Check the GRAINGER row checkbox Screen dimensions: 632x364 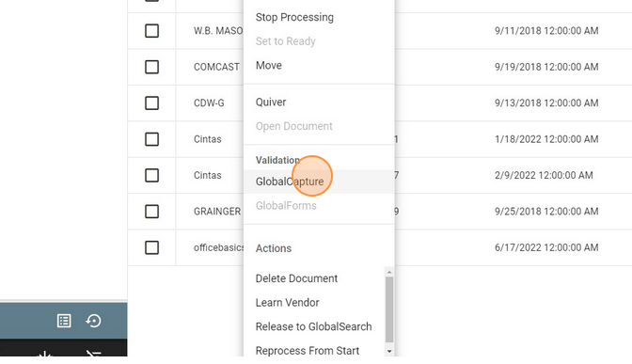point(152,212)
